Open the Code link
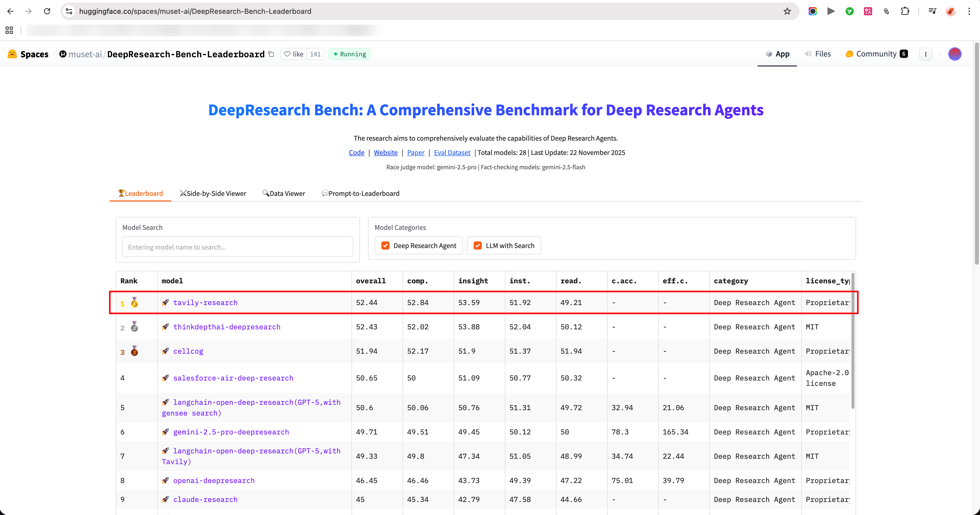Screen dimensions: 980x515 point(357,153)
